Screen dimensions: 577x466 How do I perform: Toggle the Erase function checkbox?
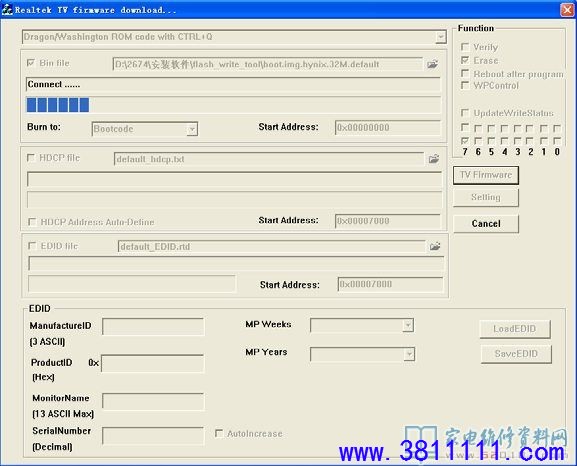(465, 60)
